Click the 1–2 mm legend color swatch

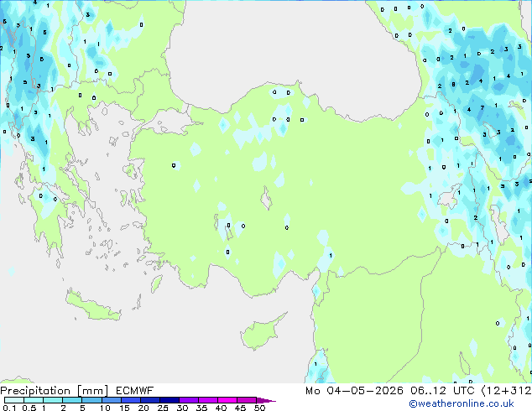[53, 400]
